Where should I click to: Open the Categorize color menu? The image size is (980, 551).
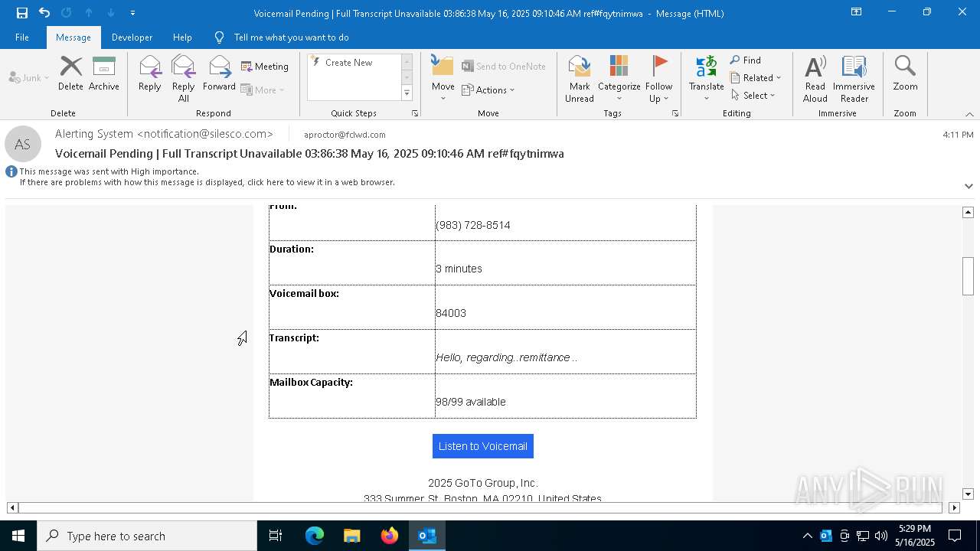pos(619,78)
